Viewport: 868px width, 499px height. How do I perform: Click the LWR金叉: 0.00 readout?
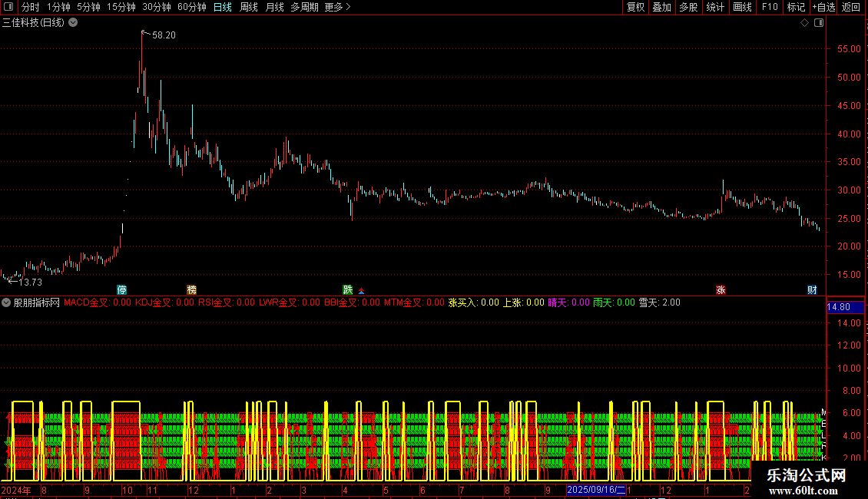tap(290, 302)
